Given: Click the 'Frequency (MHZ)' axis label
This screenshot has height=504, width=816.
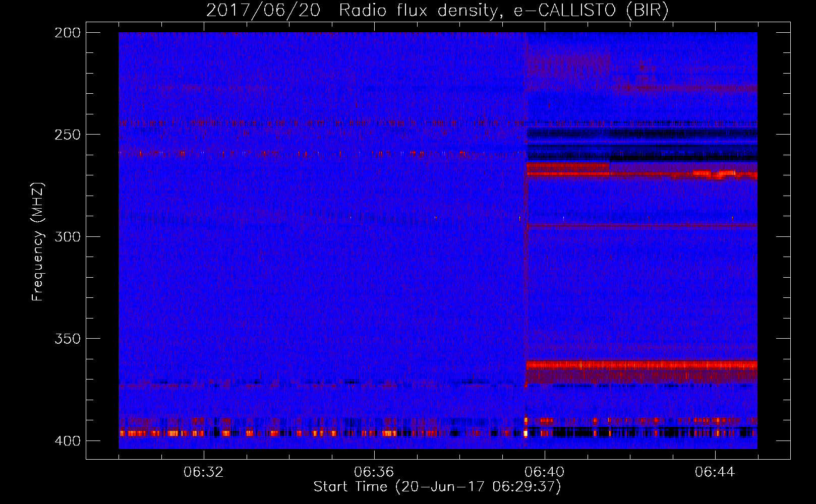Looking at the screenshot, I should pyautogui.click(x=38, y=242).
